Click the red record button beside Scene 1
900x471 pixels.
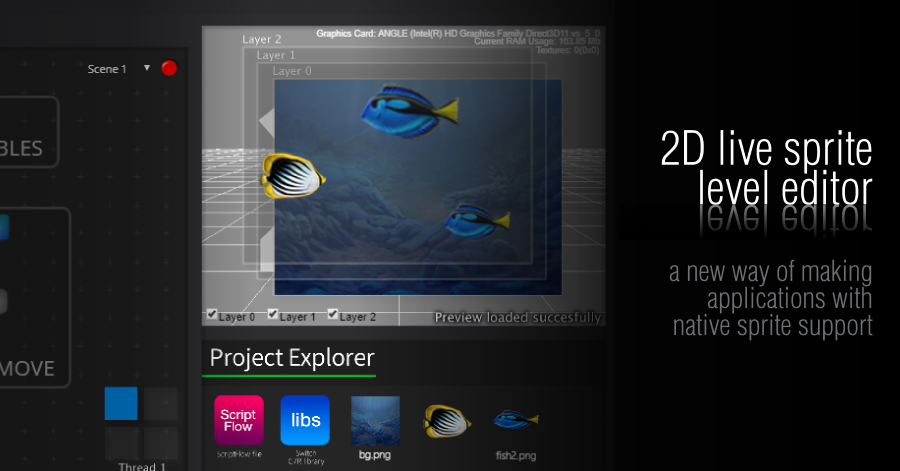click(x=169, y=68)
